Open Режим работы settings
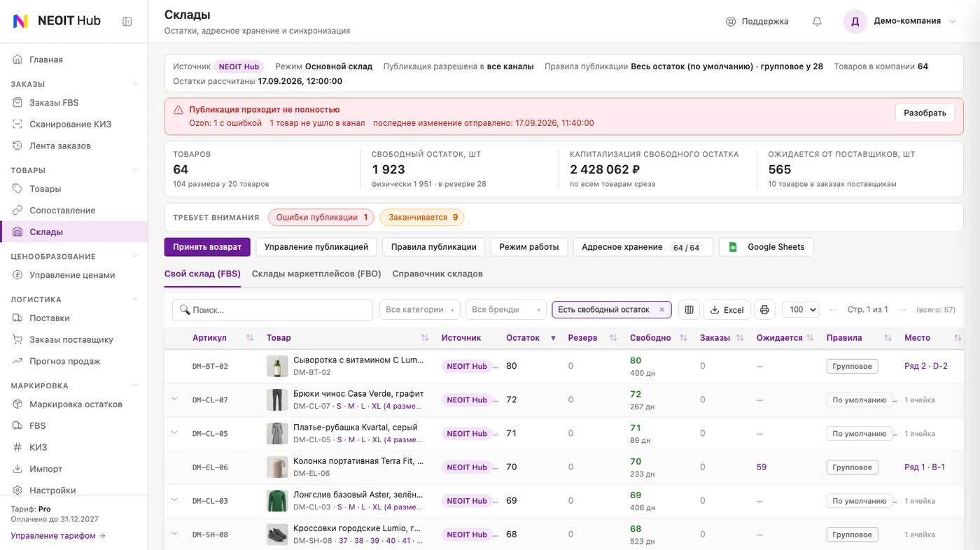Screen dimensions: 980x550 click(x=529, y=247)
